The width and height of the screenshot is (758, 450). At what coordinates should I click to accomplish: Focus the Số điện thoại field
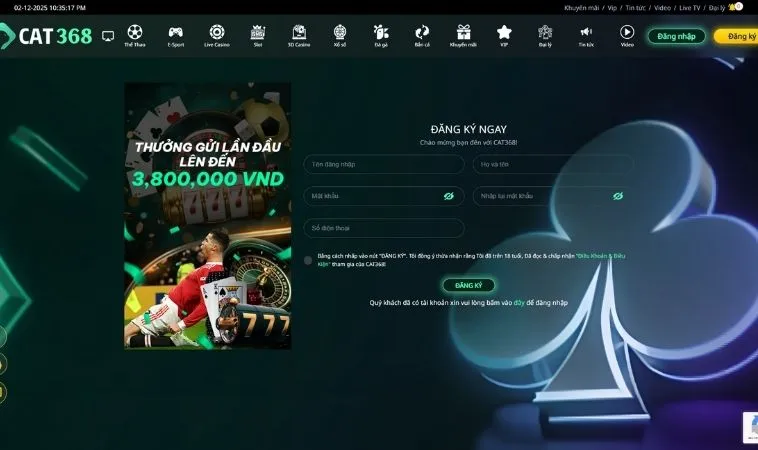pos(383,228)
